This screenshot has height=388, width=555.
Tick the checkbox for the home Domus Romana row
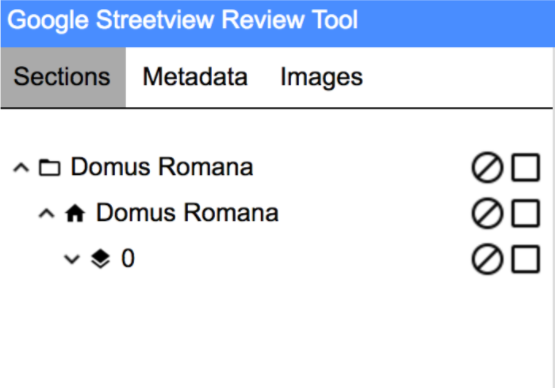[526, 213]
